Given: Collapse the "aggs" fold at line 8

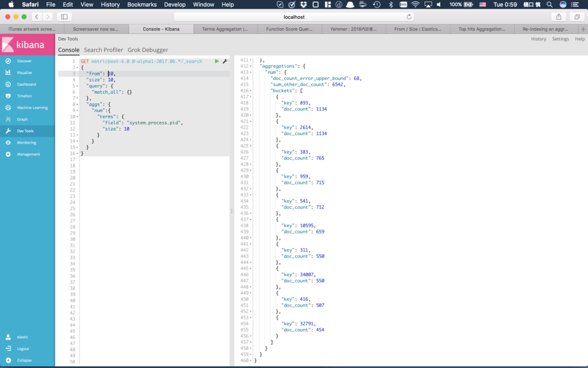Looking at the screenshot, I should pyautogui.click(x=78, y=105).
